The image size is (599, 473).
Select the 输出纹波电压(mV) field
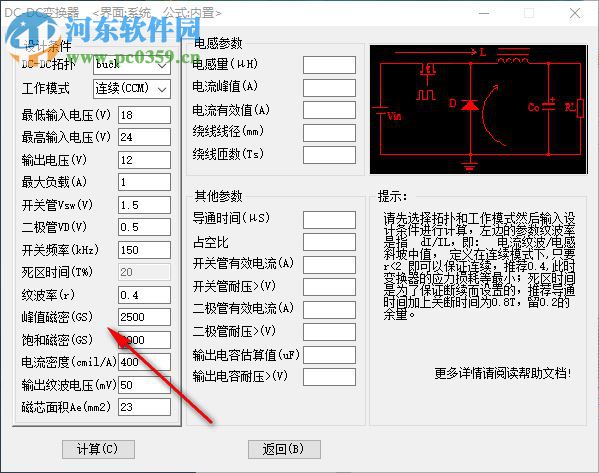(144, 385)
